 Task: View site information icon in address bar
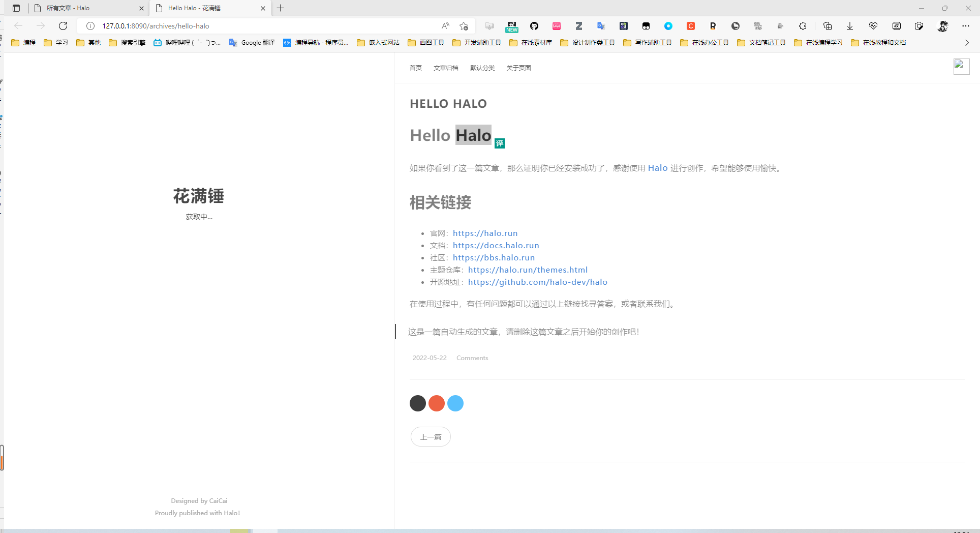pos(90,26)
